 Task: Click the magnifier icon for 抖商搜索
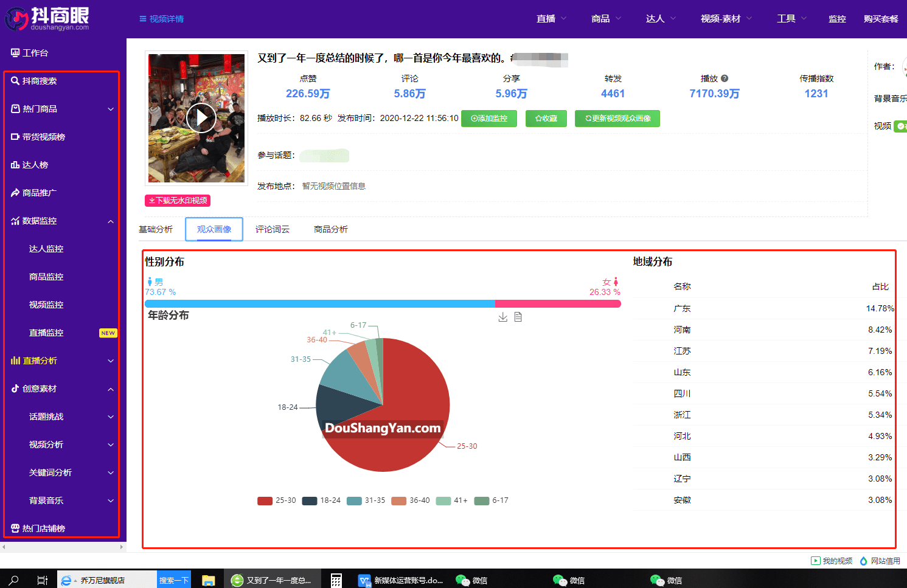15,81
